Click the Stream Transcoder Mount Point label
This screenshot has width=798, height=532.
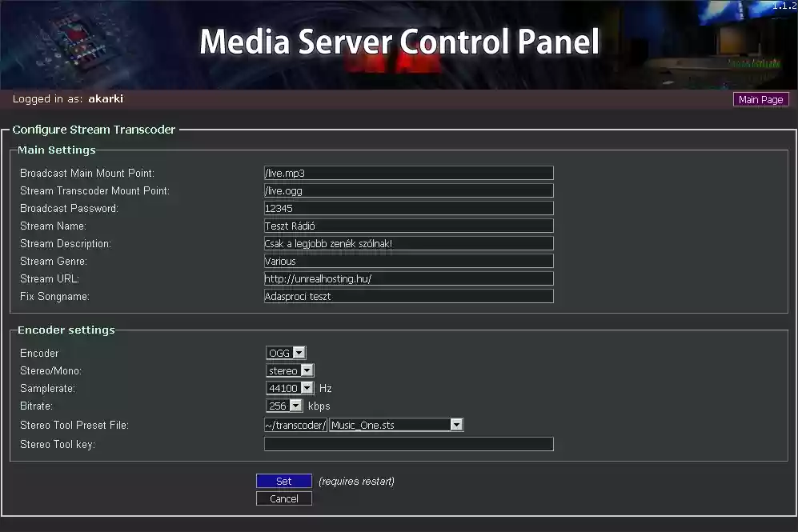tap(94, 190)
